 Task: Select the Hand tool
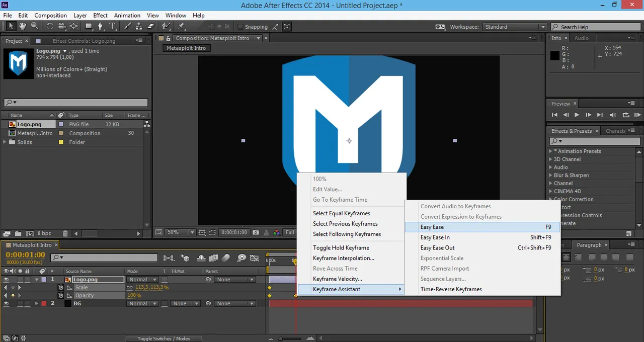23,27
